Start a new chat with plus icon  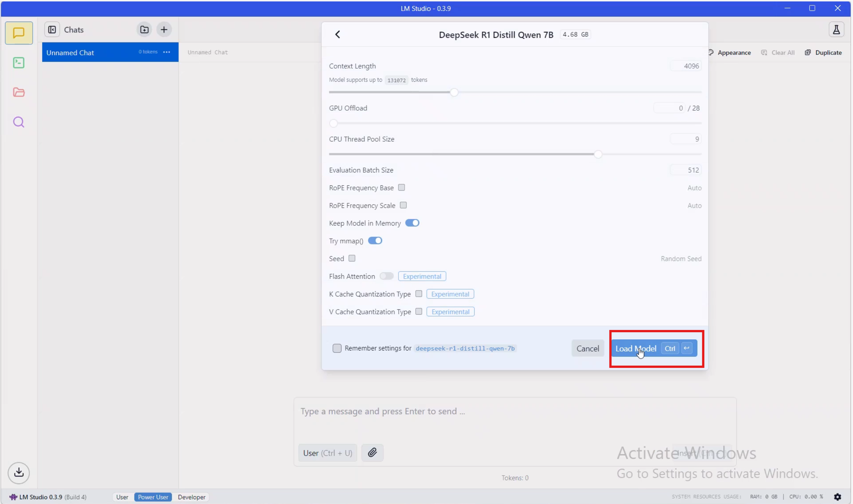coord(164,30)
